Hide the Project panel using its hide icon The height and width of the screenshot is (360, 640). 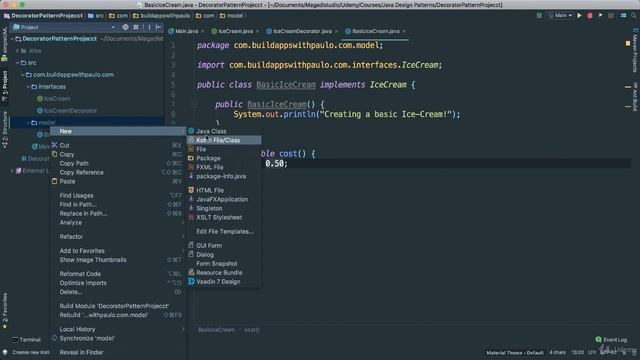158,27
